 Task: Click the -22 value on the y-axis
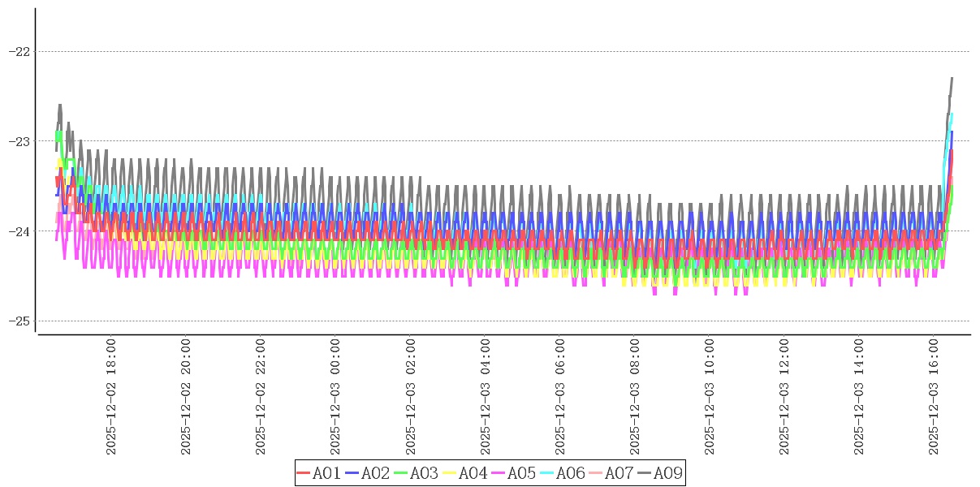[x=18, y=51]
